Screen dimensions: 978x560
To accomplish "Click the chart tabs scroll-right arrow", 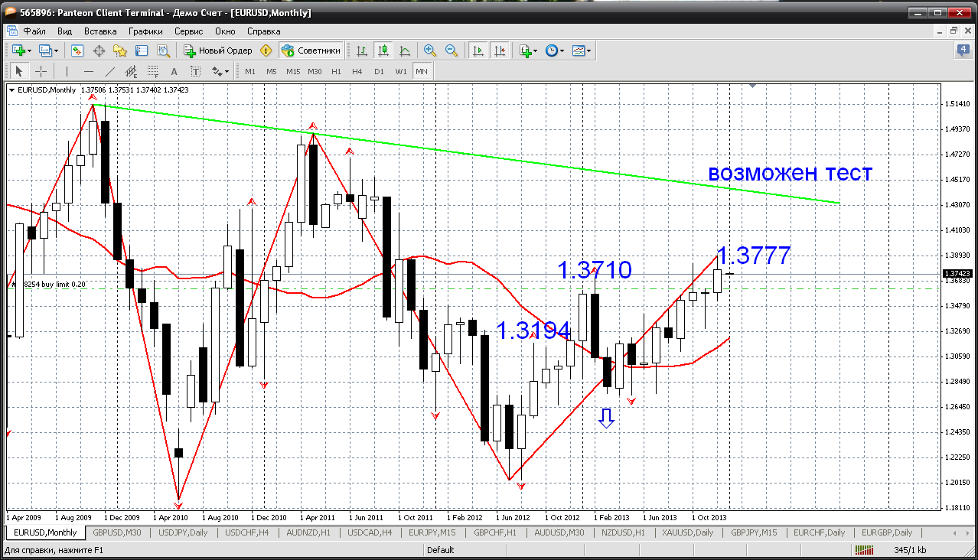I will click(x=969, y=532).
